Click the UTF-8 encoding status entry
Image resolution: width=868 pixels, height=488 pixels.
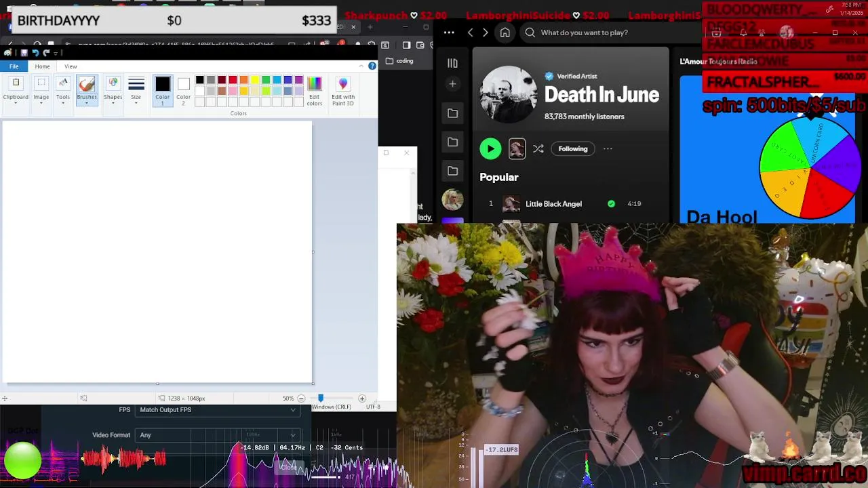(x=373, y=407)
